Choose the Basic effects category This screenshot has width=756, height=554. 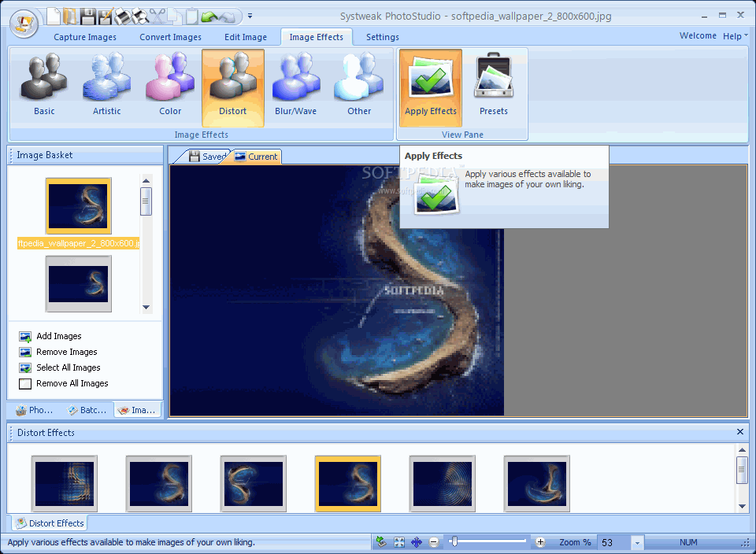(44, 87)
